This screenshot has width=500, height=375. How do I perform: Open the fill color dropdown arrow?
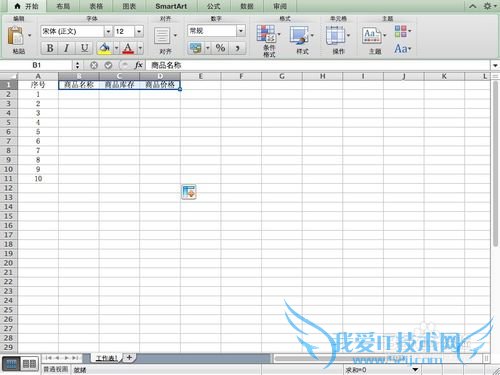pos(116,48)
